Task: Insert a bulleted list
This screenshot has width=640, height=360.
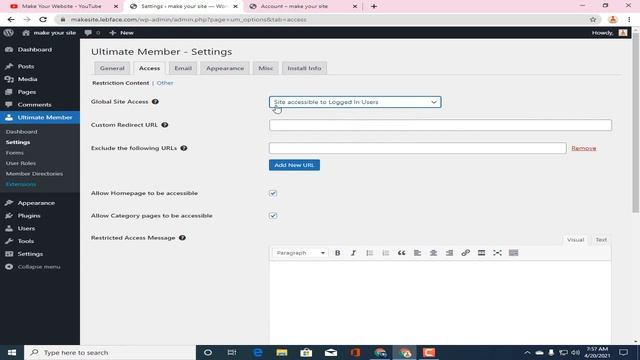Action: coord(369,253)
